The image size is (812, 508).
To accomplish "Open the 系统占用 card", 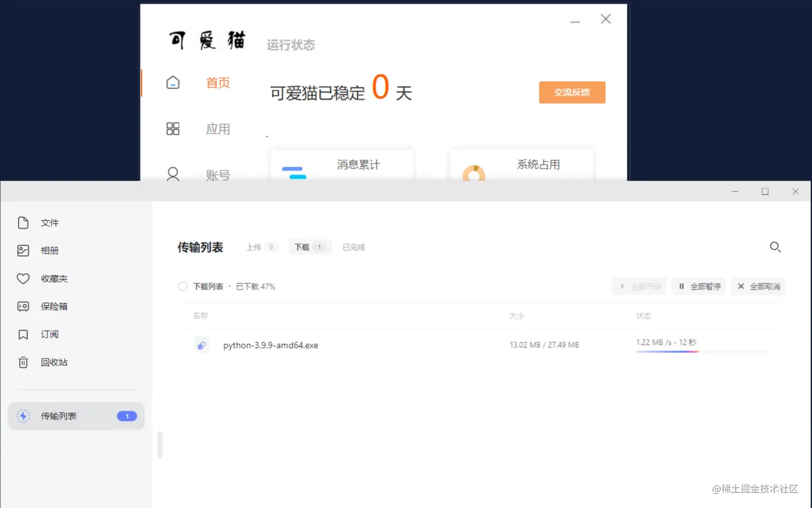I will 522,166.
